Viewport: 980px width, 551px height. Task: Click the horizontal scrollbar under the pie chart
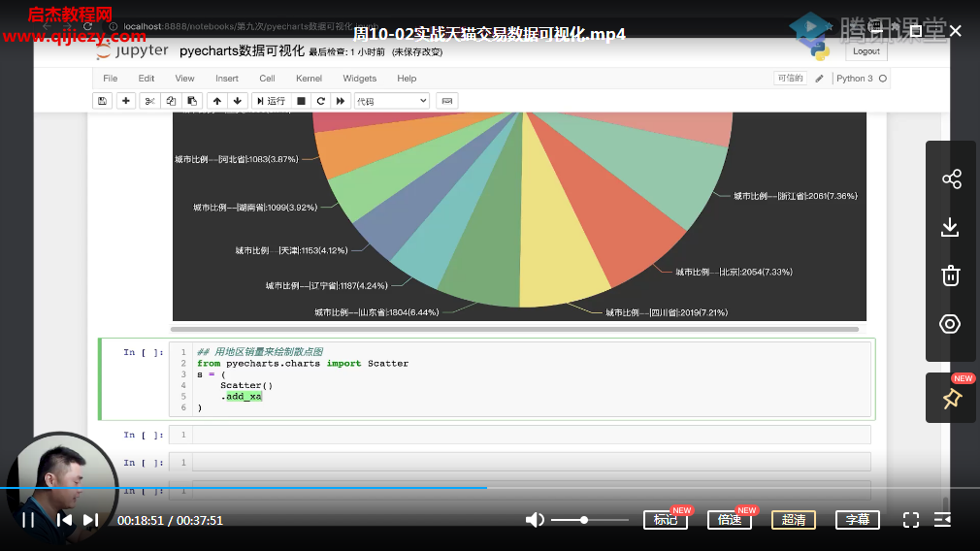(515, 329)
